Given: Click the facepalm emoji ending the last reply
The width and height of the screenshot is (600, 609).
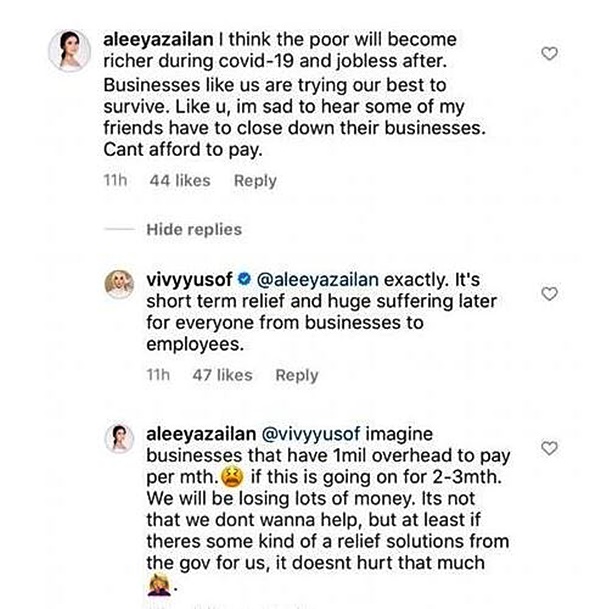Looking at the screenshot, I should coord(159,585).
